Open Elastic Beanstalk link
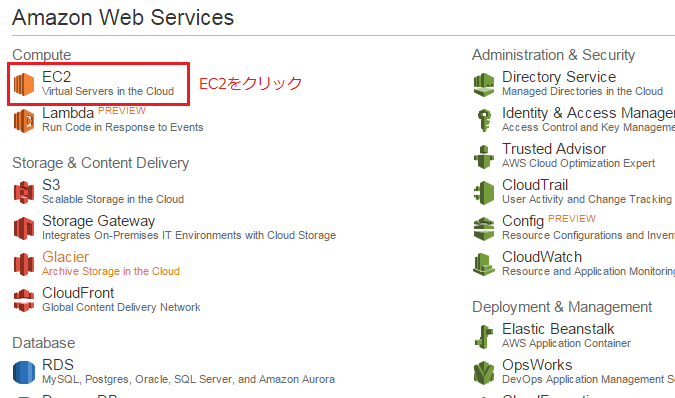Viewport: 675px width, 398px height. 558,329
